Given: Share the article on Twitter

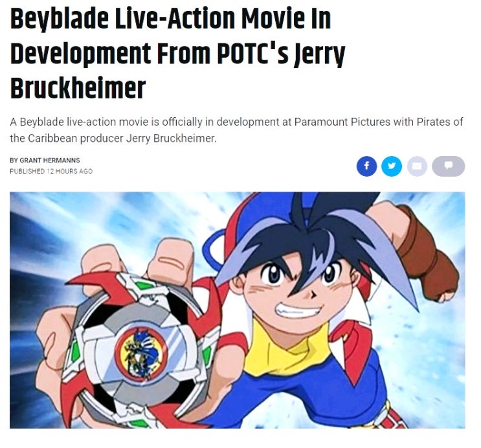Looking at the screenshot, I should (x=392, y=166).
